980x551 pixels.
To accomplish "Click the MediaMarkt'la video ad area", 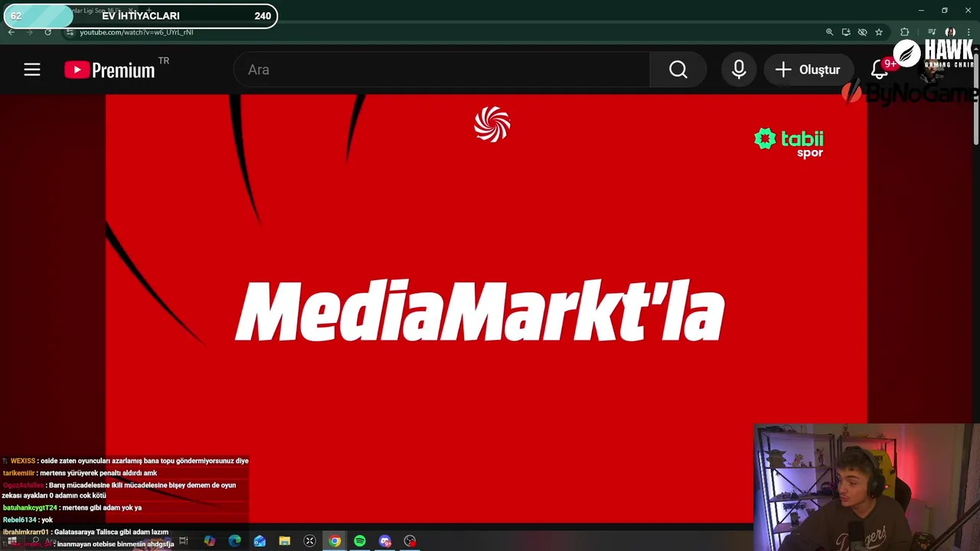I will pyautogui.click(x=486, y=308).
